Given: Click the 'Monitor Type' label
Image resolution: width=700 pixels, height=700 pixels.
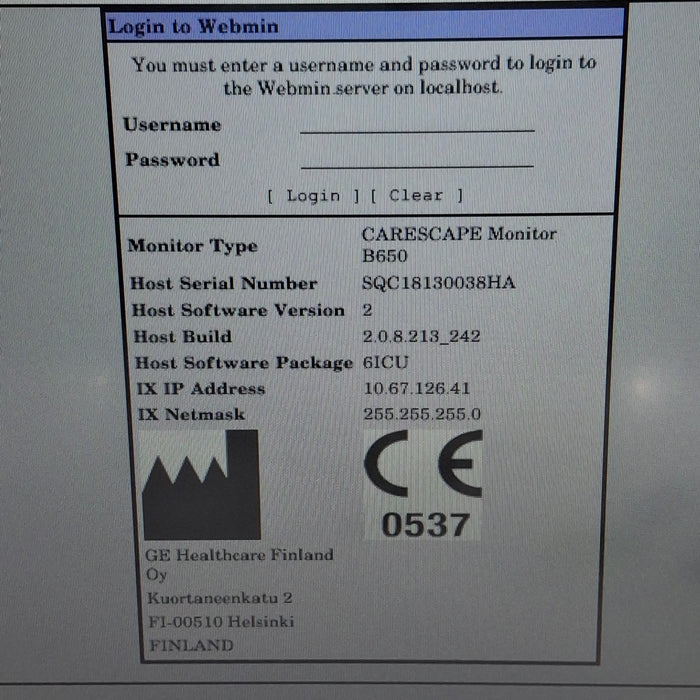Looking at the screenshot, I should click(x=193, y=246).
